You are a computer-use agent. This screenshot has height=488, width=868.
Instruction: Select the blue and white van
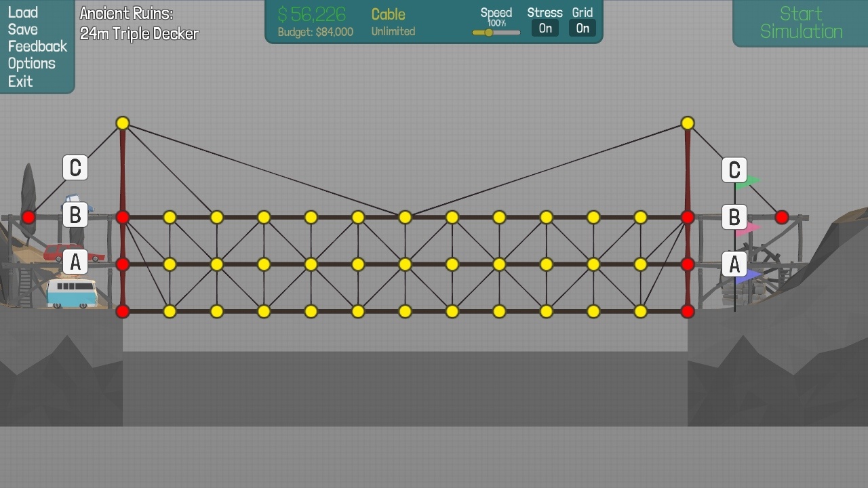pos(71,294)
